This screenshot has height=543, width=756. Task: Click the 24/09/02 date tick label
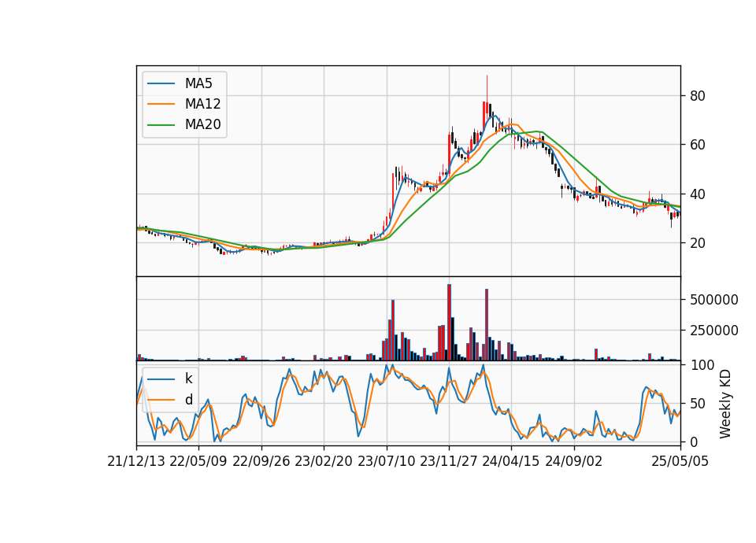click(x=574, y=461)
